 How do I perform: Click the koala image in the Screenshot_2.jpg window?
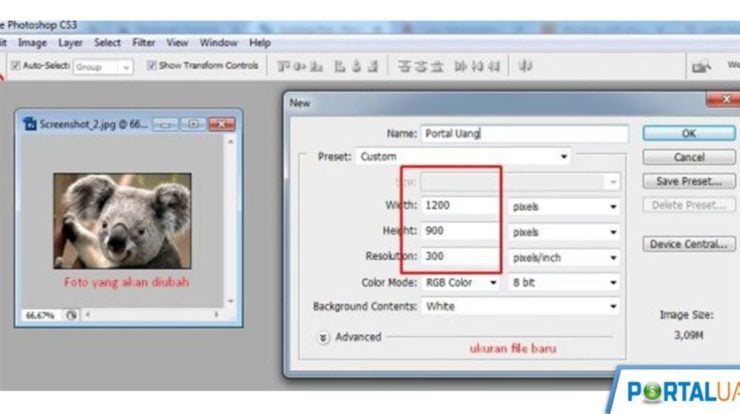pos(122,221)
